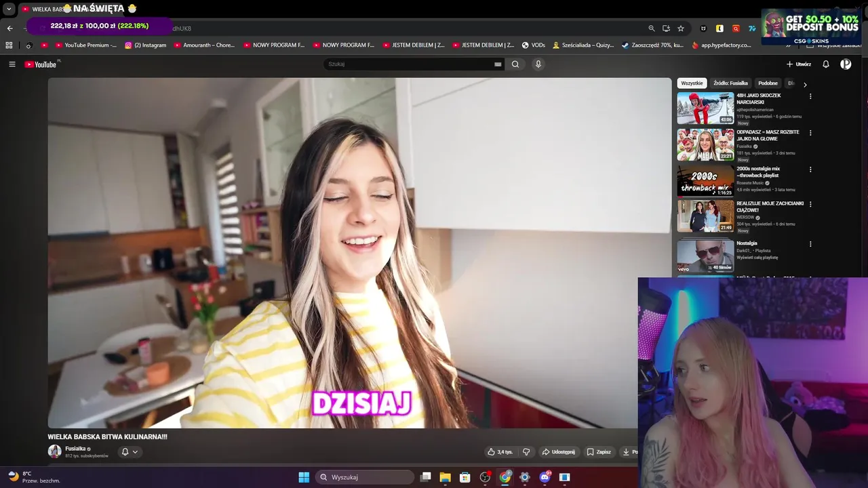Click the black cat extension icon
This screenshot has width=868, height=488.
(703, 28)
